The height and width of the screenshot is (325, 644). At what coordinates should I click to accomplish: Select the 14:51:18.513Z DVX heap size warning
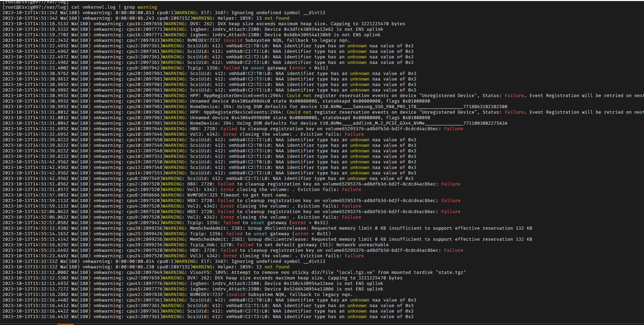tap(204, 24)
